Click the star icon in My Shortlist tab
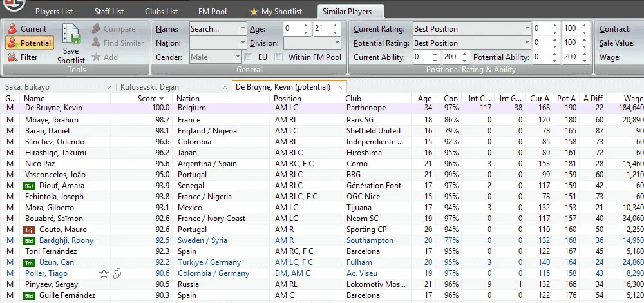The image size is (644, 303). click(254, 12)
